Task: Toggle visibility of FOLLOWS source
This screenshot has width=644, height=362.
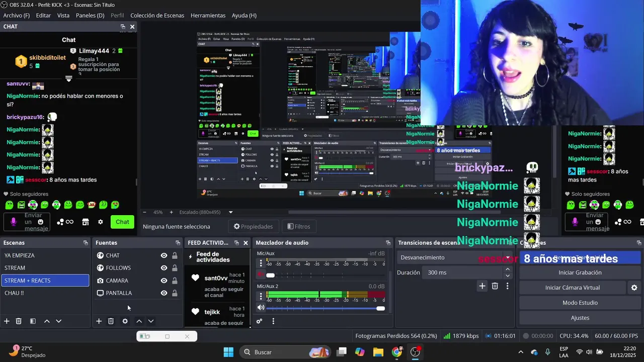Action: pos(164,268)
